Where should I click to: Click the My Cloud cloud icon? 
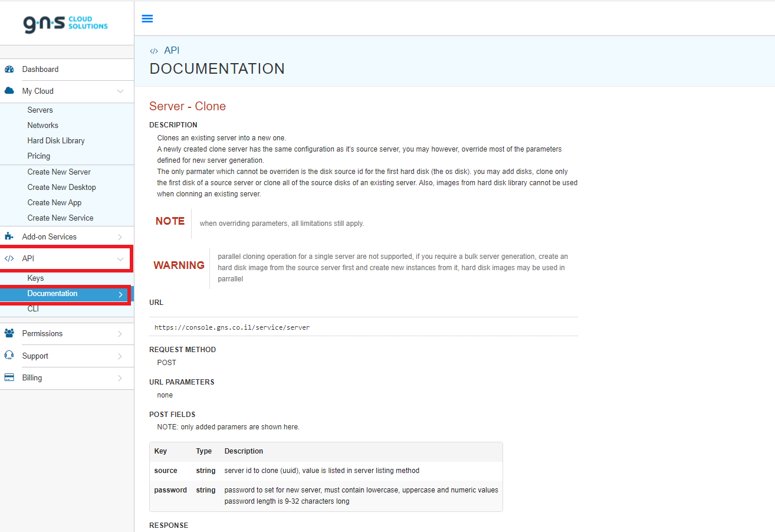click(x=9, y=91)
